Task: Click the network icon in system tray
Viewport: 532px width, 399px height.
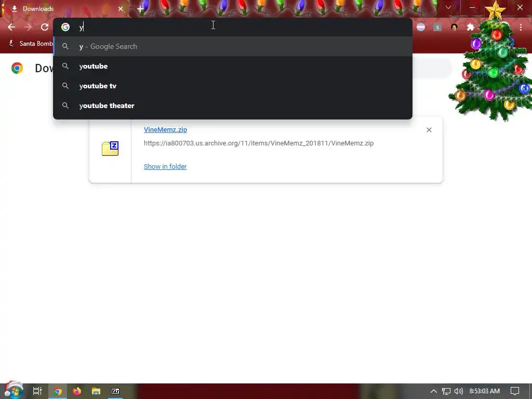Action: pos(446,391)
